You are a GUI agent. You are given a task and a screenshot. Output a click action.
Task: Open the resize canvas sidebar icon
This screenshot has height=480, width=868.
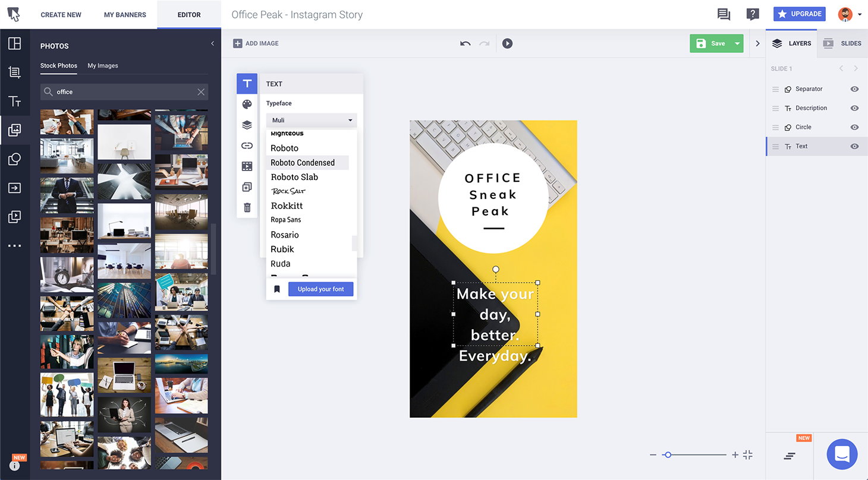[x=15, y=72]
